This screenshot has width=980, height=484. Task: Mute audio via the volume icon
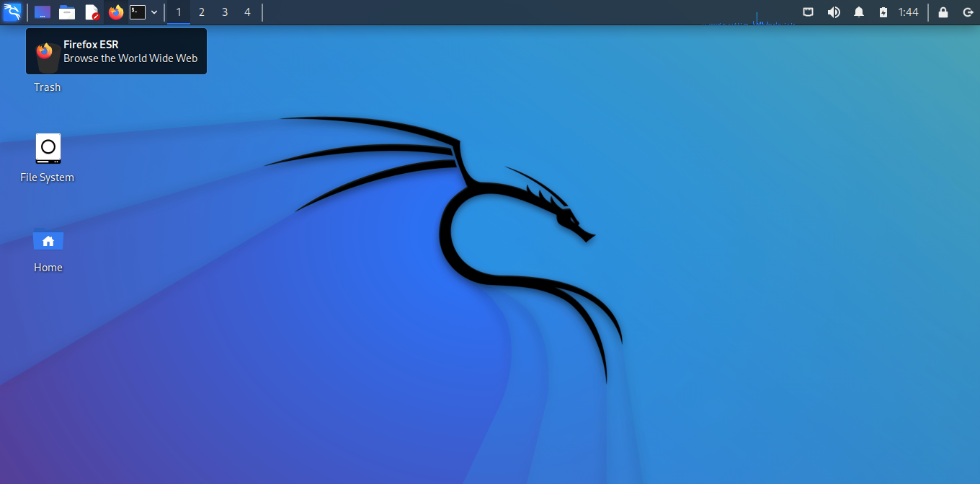tap(834, 12)
